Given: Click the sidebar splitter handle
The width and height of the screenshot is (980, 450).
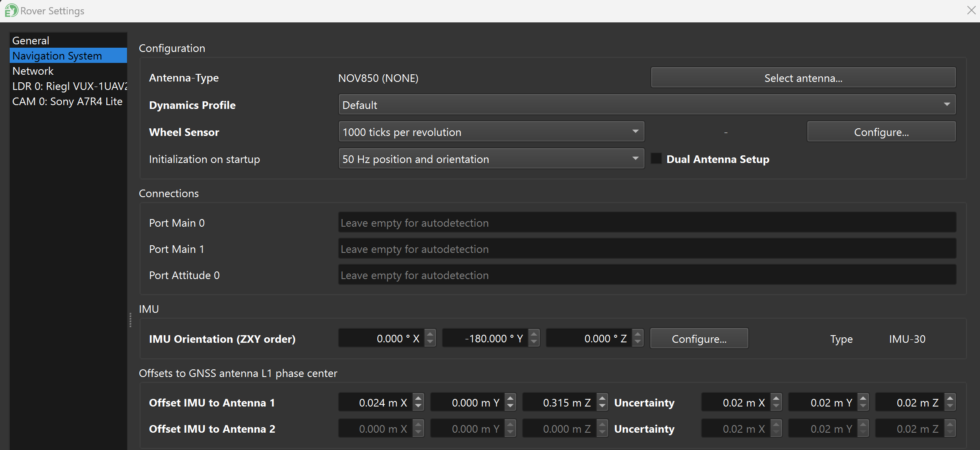Looking at the screenshot, I should tap(130, 320).
